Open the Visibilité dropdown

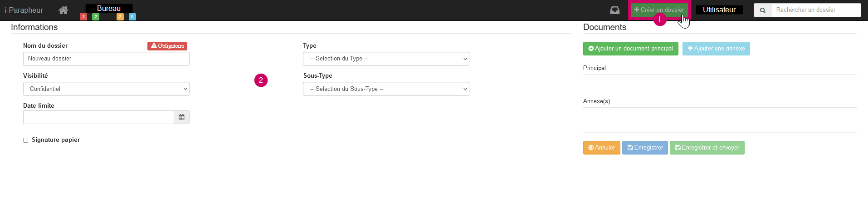(106, 89)
